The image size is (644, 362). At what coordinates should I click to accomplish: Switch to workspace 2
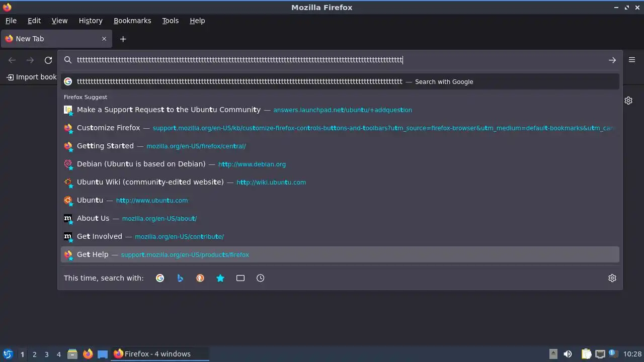(x=34, y=354)
